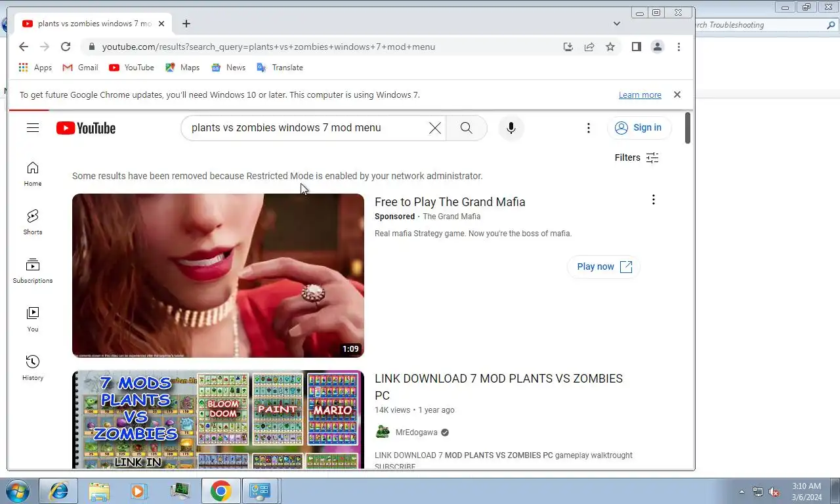Open Maps bookmark
This screenshot has height=504, width=840.
[182, 68]
